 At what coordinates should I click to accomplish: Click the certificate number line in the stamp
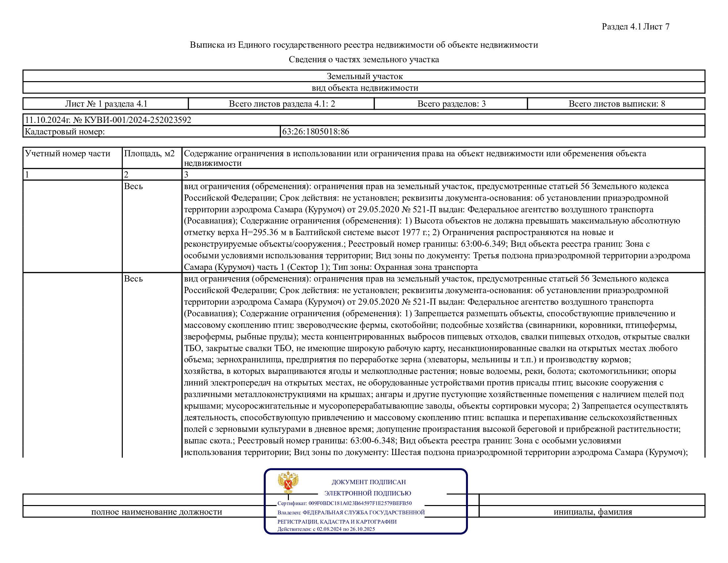coord(344,503)
